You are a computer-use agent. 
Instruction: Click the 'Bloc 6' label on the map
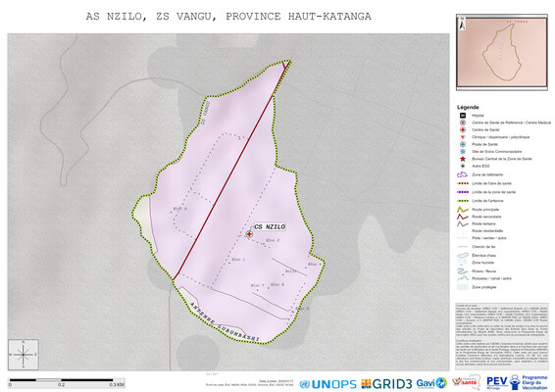click(x=277, y=284)
